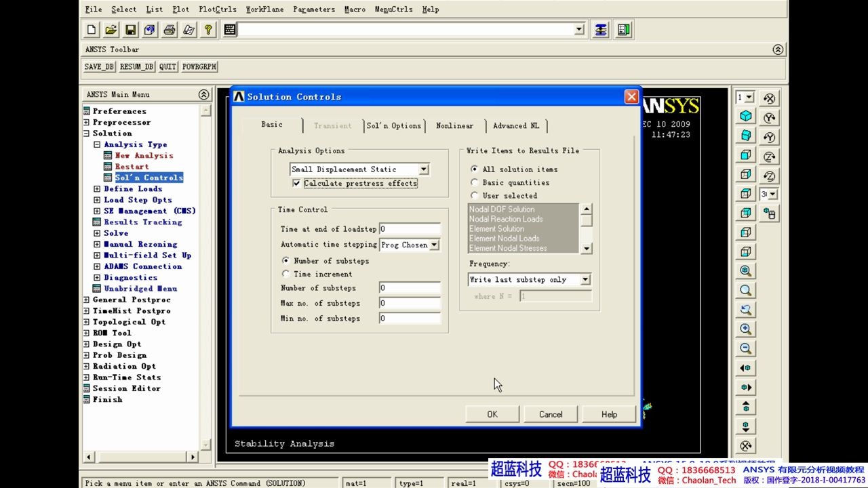Collapse the ANSYS Toolbar chevron icon
868x488 pixels.
[778, 49]
